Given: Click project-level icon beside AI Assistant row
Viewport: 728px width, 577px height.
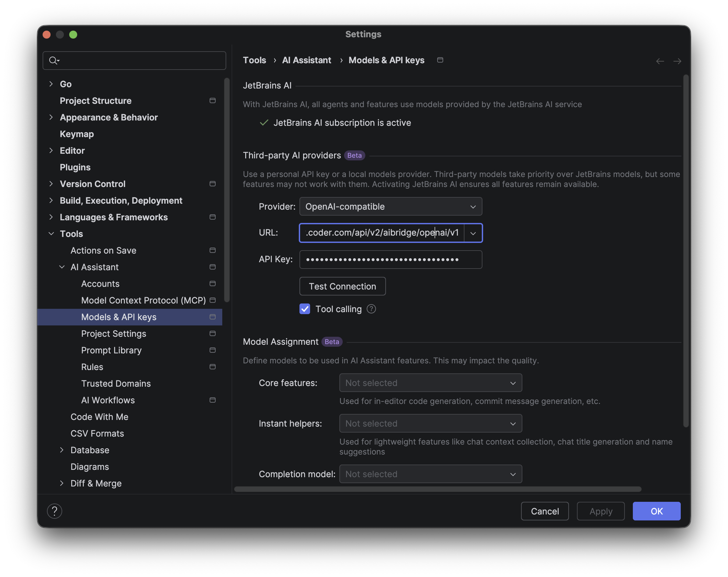Looking at the screenshot, I should [x=212, y=267].
